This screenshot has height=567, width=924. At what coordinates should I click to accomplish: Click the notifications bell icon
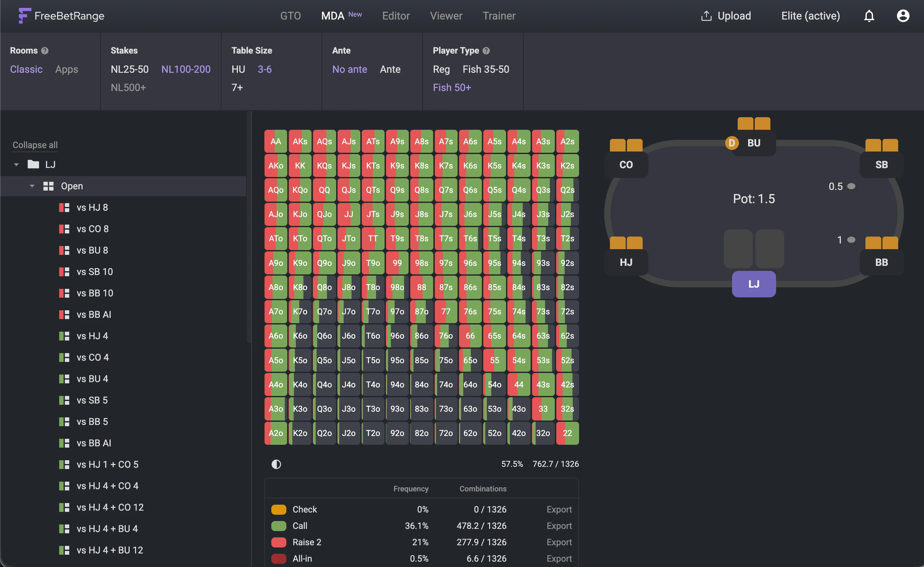tap(869, 16)
